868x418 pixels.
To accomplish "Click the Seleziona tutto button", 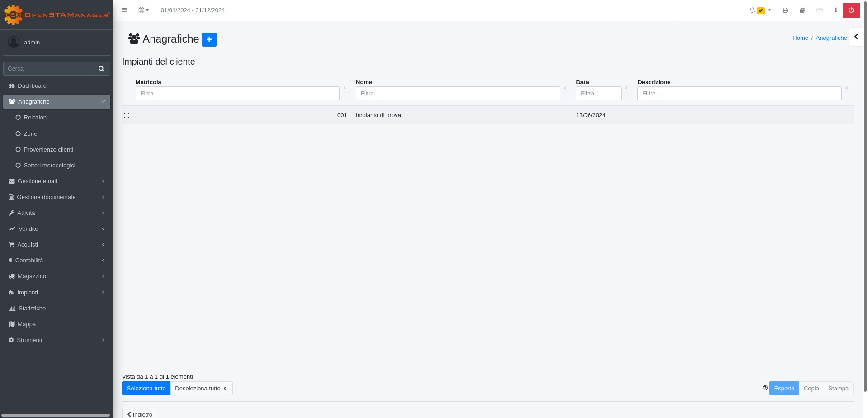I will tap(146, 389).
